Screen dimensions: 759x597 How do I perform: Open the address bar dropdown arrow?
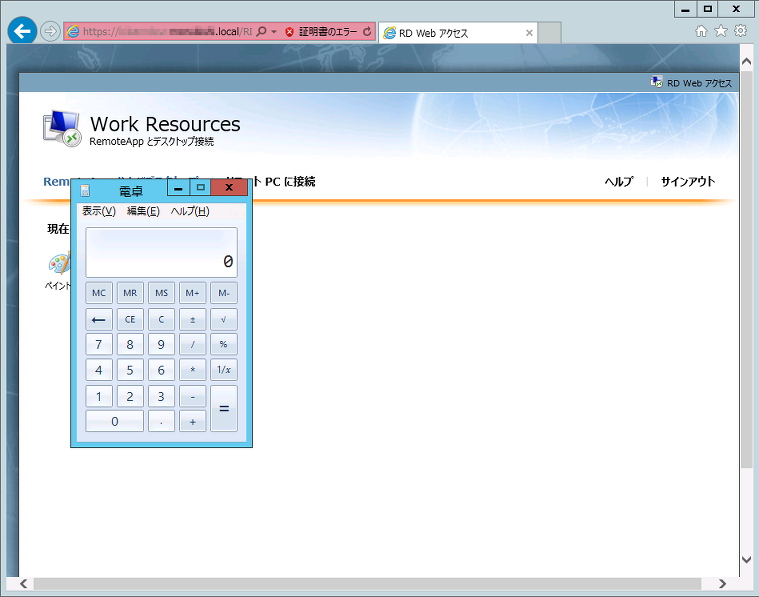click(x=274, y=31)
